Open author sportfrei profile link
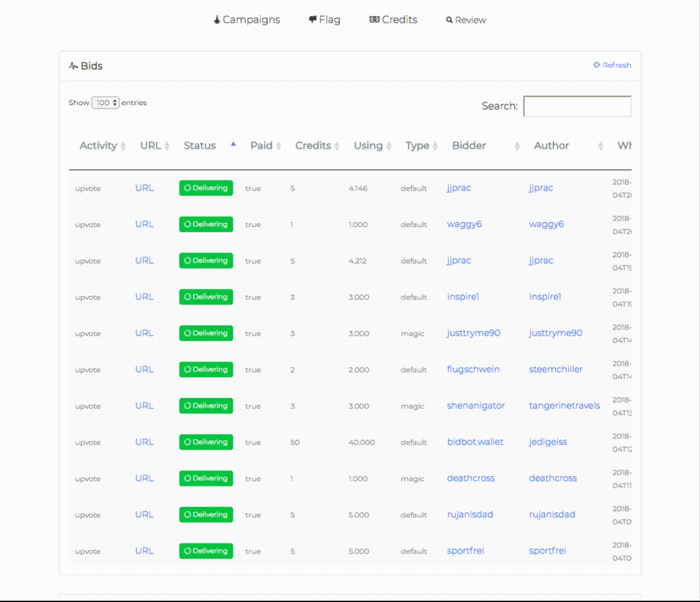The image size is (700, 602). click(x=548, y=551)
